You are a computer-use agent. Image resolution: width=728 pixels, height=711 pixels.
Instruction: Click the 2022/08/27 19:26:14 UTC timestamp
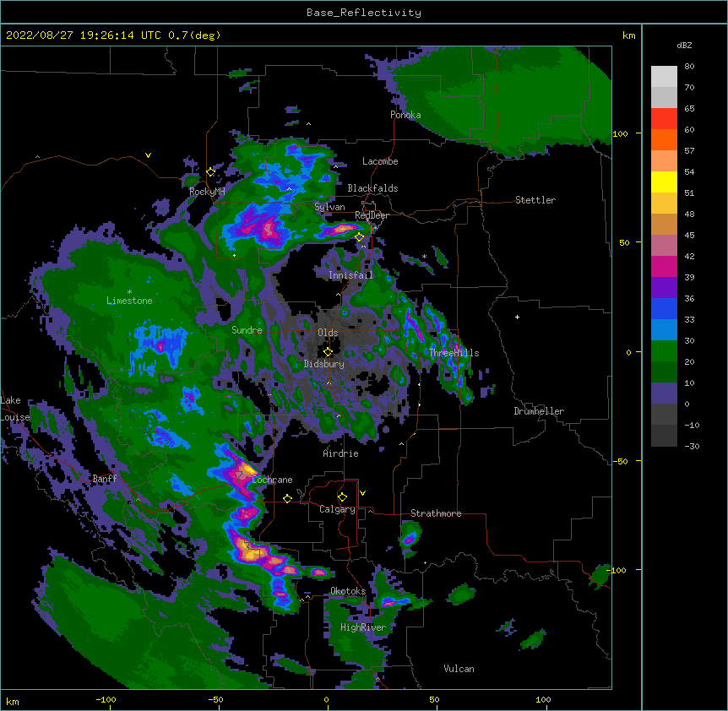[x=113, y=35]
